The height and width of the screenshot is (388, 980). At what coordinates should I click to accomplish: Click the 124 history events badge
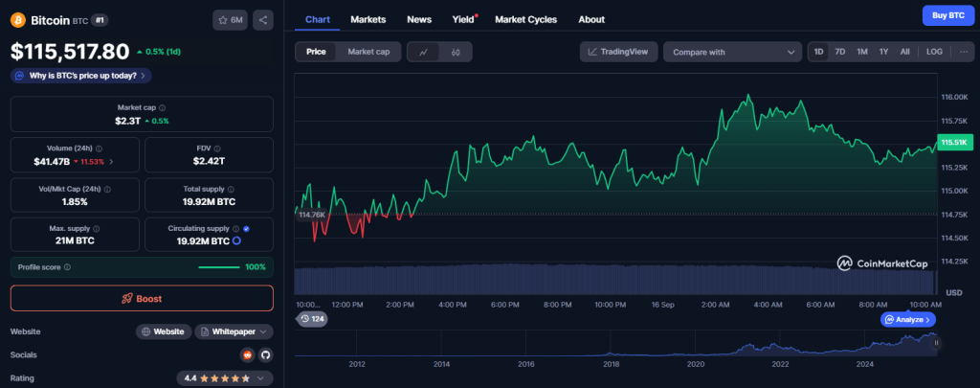pos(312,318)
